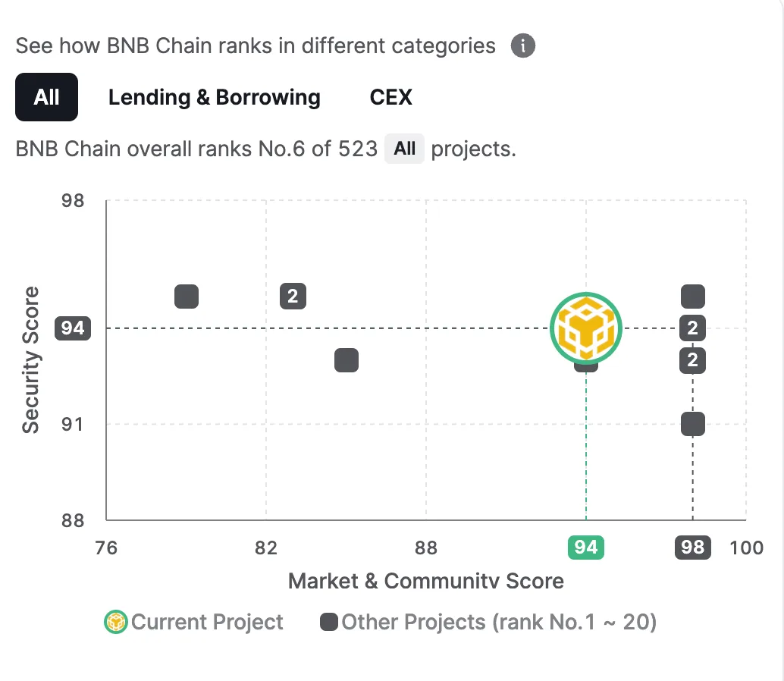Switch to Lending & Borrowing tab
This screenshot has width=784, height=681.
[x=215, y=97]
